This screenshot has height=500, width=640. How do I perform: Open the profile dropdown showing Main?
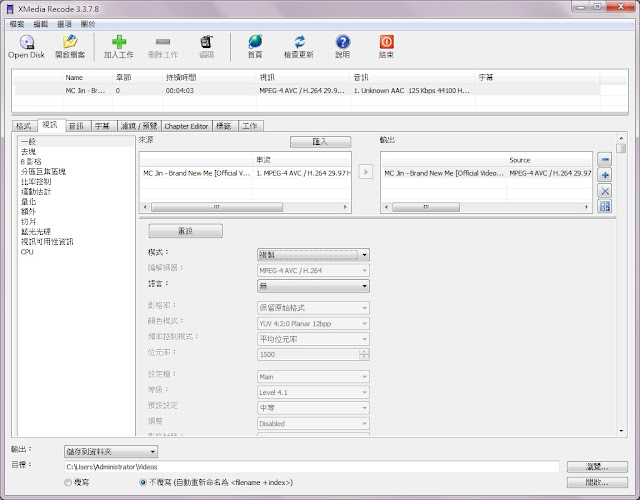(313, 377)
